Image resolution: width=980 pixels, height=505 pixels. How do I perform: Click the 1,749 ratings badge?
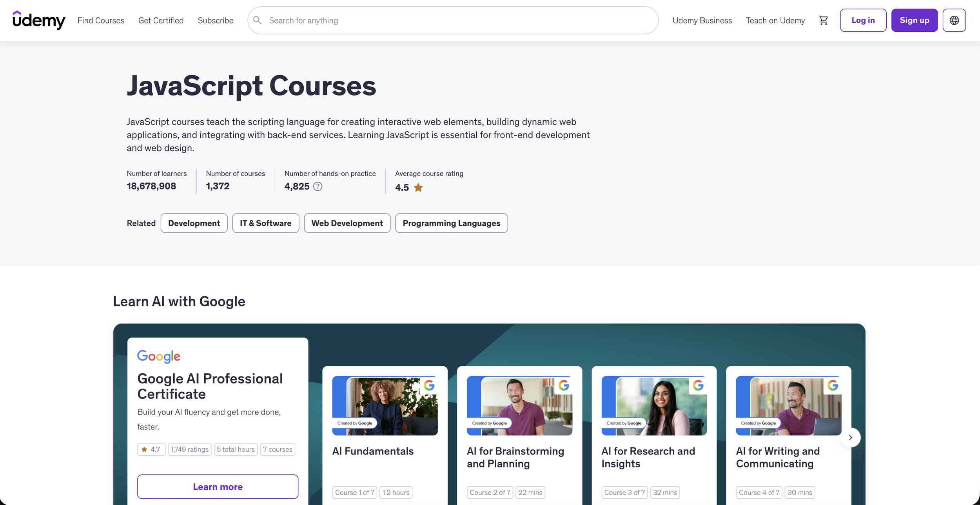[190, 449]
